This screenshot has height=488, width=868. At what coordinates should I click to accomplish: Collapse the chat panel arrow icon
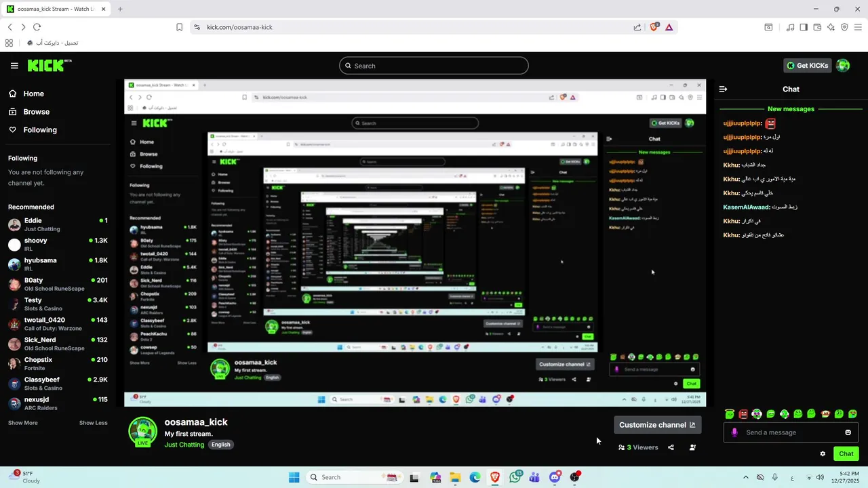pyautogui.click(x=724, y=89)
